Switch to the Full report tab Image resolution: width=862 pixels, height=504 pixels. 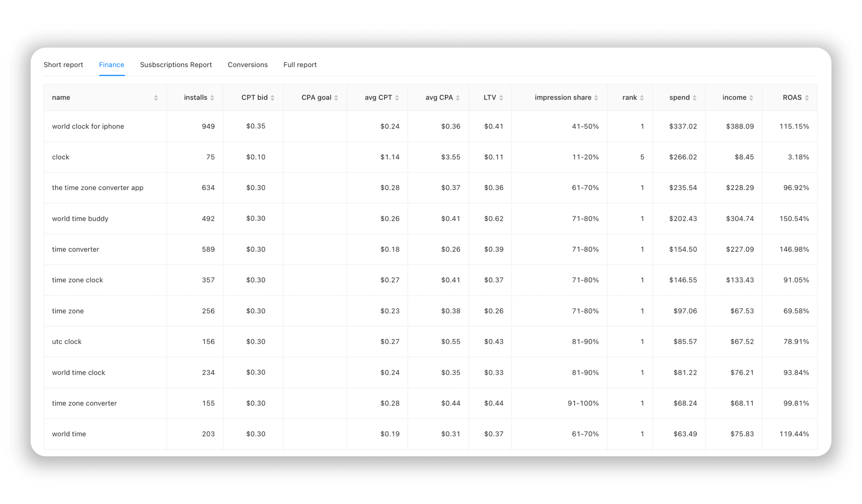point(300,65)
